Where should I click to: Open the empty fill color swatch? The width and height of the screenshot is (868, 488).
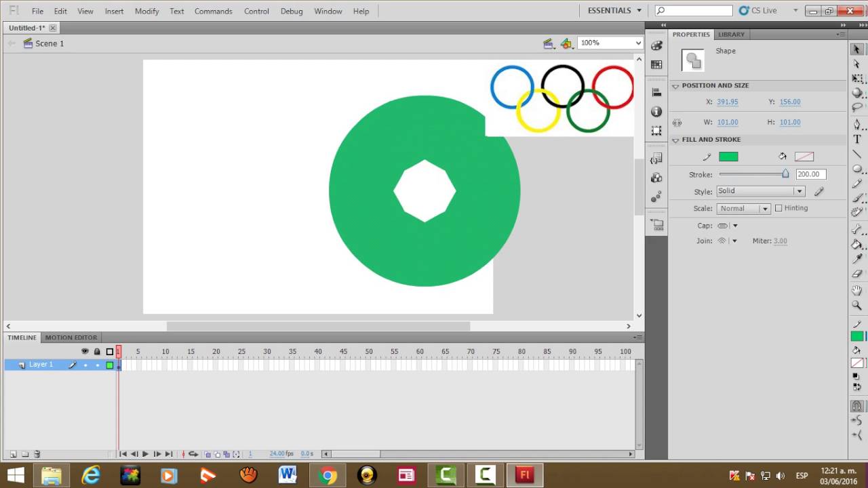[x=804, y=157]
